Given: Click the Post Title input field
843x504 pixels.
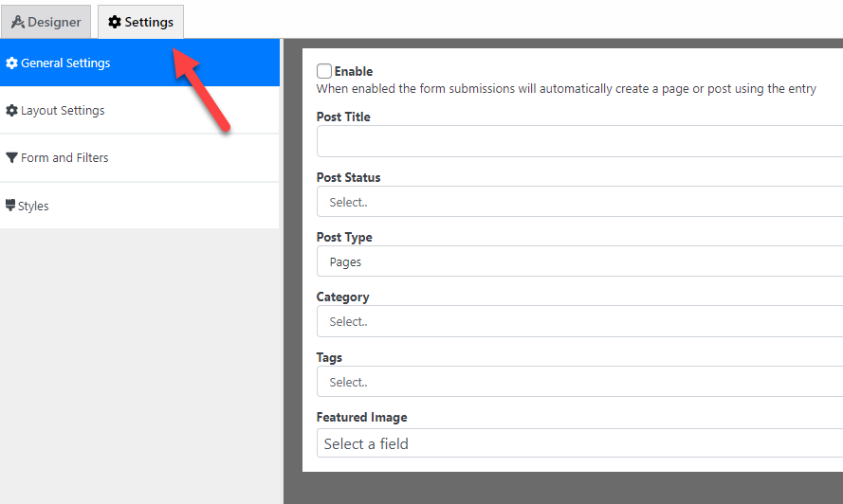Looking at the screenshot, I should click(579, 141).
